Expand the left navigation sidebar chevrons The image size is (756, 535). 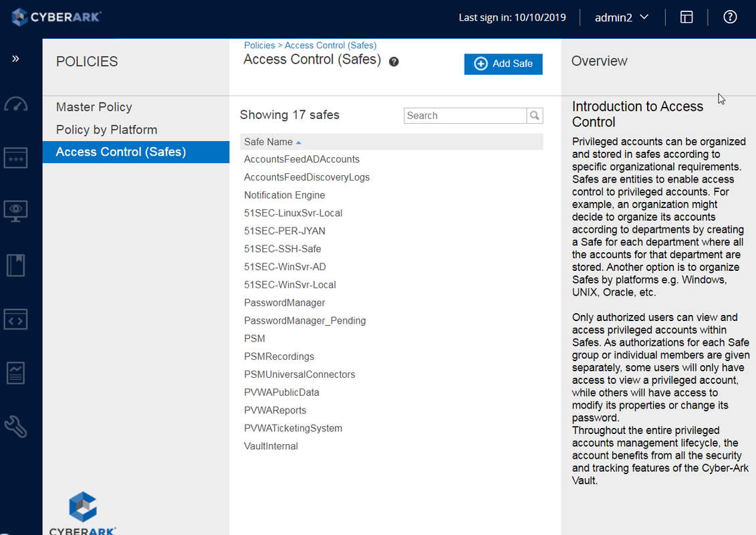pos(15,59)
